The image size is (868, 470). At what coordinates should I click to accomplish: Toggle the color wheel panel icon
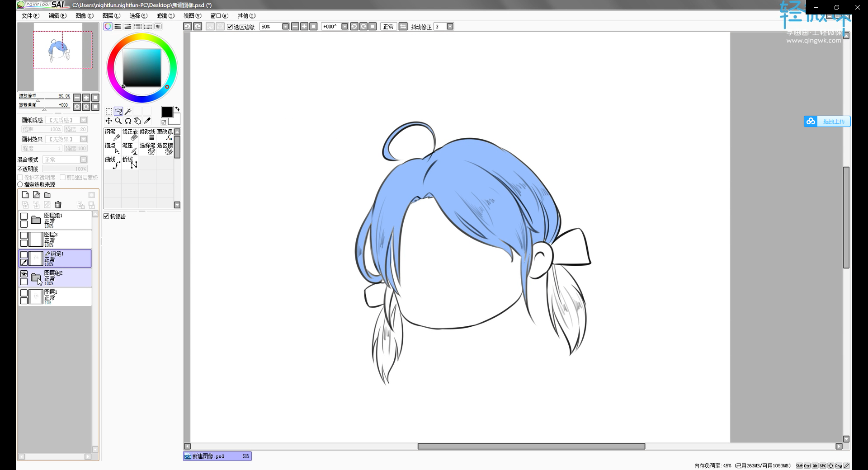pos(108,27)
